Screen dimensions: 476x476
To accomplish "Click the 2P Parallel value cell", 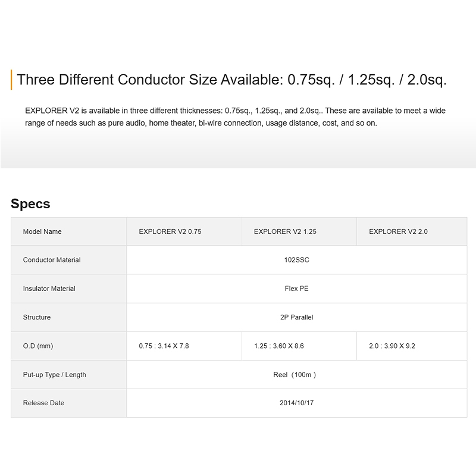I will click(x=296, y=317).
